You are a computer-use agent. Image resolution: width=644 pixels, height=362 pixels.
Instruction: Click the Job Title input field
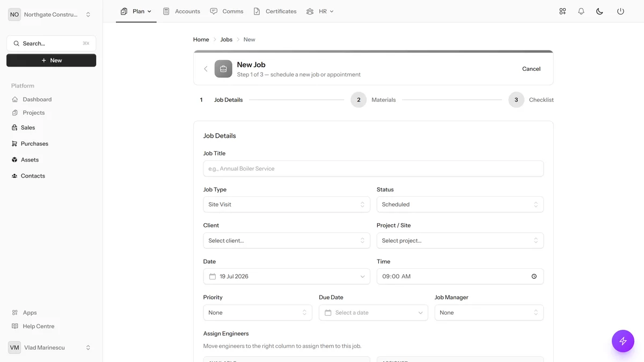[x=374, y=168]
